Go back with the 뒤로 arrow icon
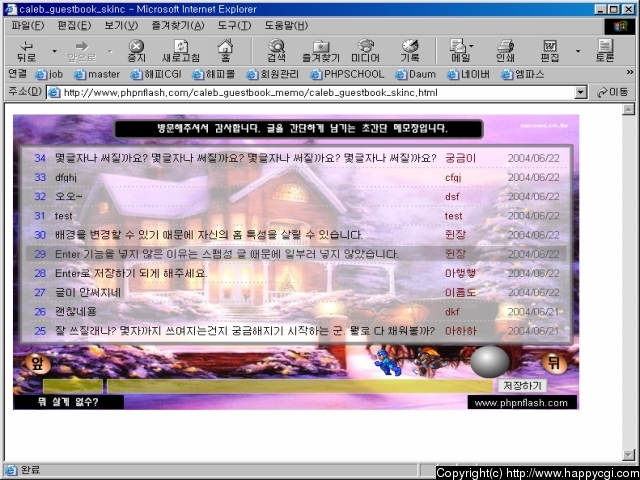The image size is (640, 480). click(x=27, y=51)
